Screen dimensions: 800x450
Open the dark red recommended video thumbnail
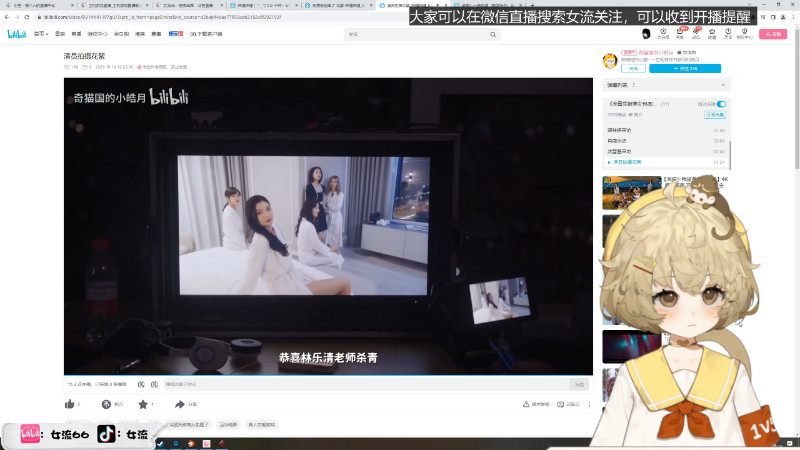tap(632, 346)
